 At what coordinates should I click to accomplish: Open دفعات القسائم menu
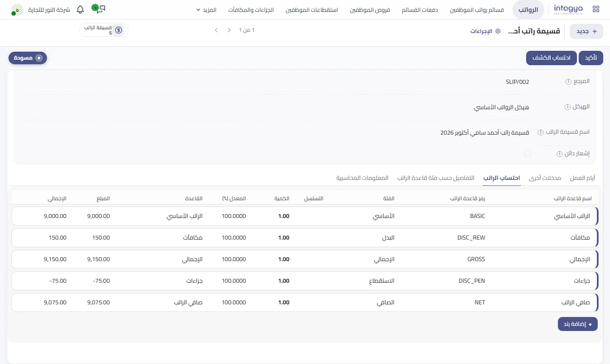(x=420, y=10)
